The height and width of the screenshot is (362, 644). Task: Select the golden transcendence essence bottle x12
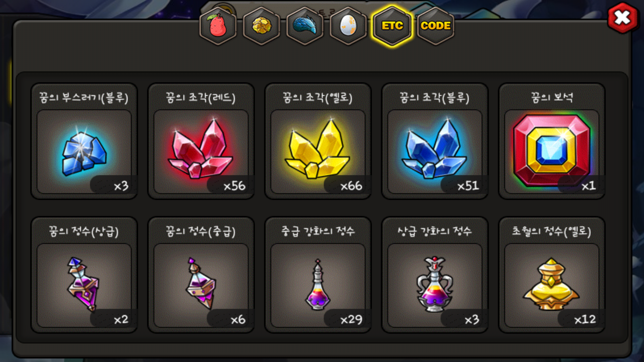coord(552,275)
